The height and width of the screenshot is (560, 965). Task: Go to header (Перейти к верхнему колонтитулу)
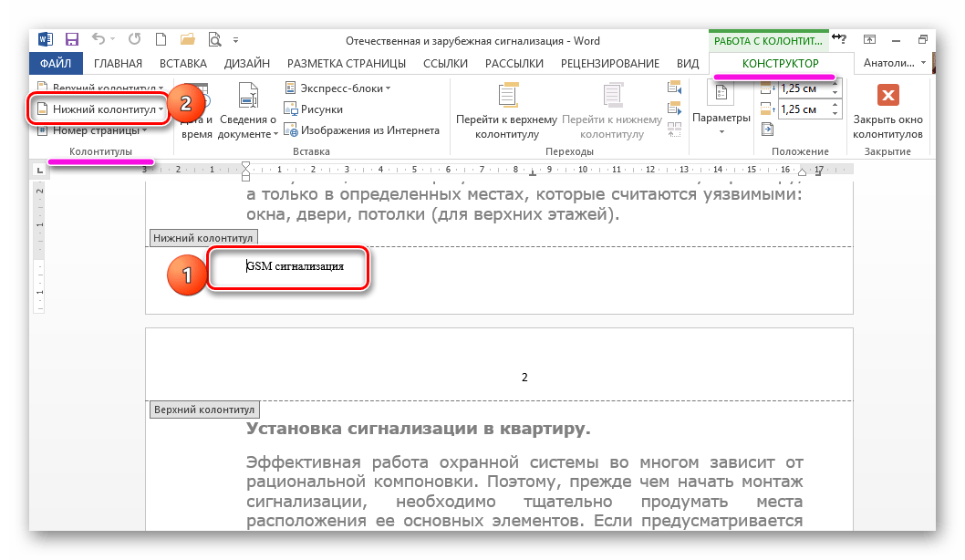point(506,113)
